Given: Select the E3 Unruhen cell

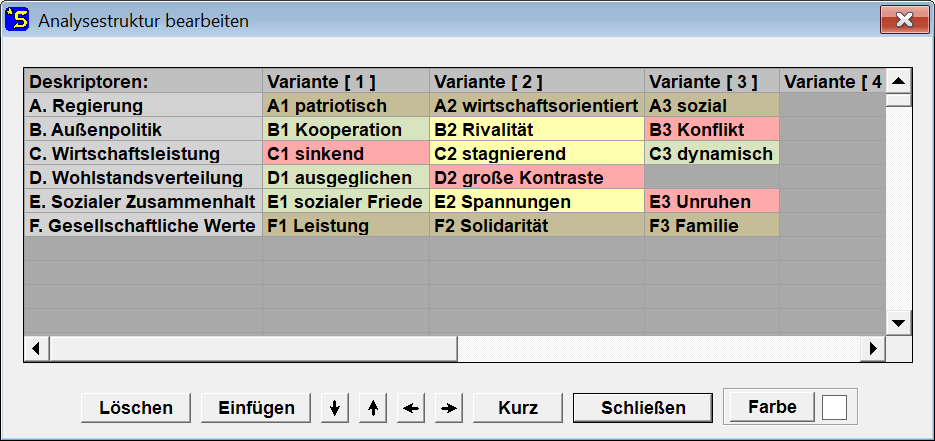Looking at the screenshot, I should 711,201.
